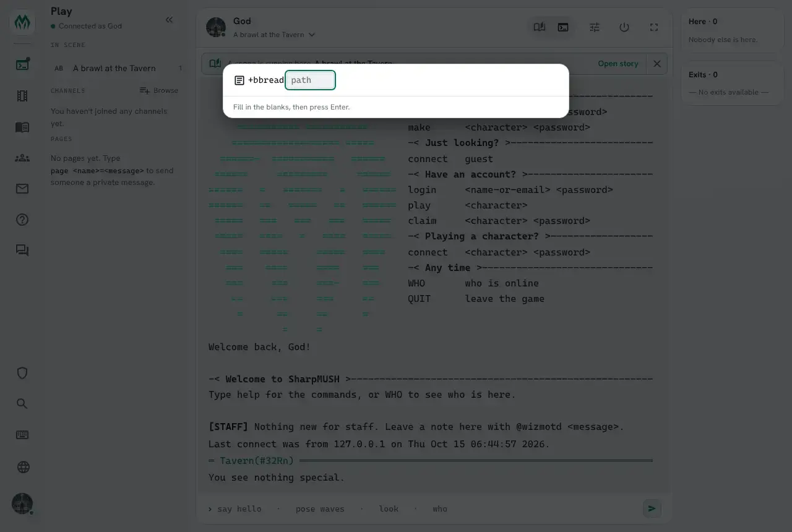Click the green M app logo
Image resolution: width=792 pixels, height=532 pixels.
22,23
